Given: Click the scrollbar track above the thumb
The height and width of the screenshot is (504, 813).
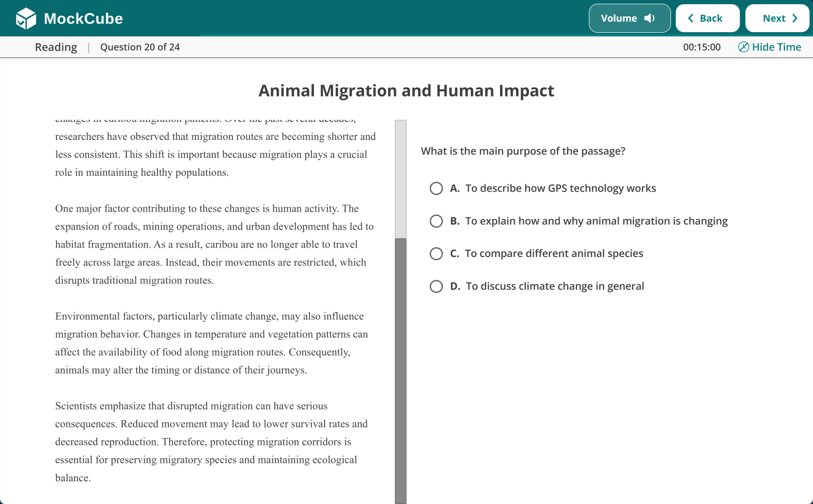Looking at the screenshot, I should pyautogui.click(x=401, y=179).
